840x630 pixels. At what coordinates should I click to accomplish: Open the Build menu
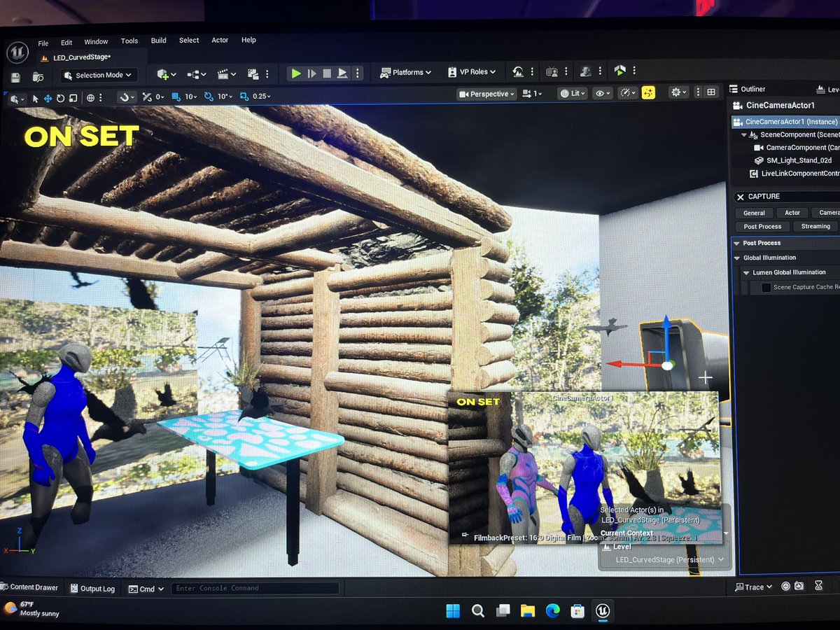[x=159, y=41]
